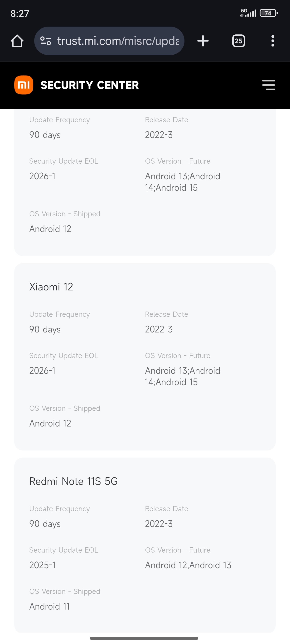This screenshot has height=644, width=290.
Task: Check the 5G signal strength indicator
Action: (248, 13)
